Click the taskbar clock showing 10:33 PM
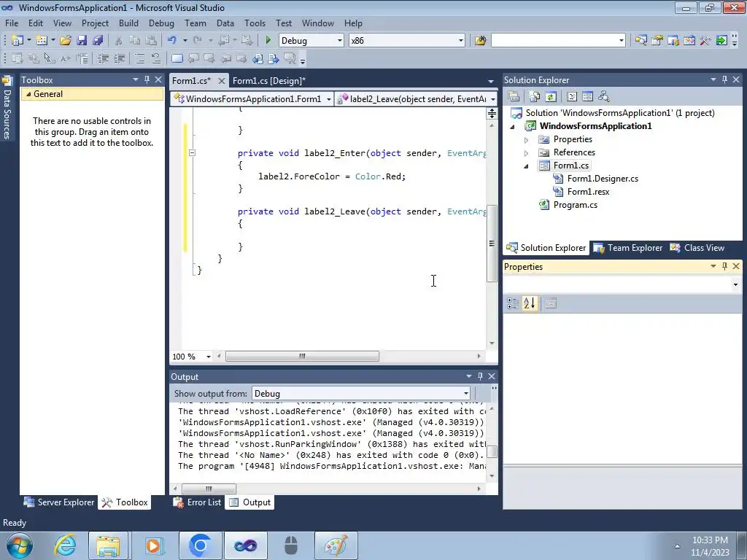 click(710, 540)
